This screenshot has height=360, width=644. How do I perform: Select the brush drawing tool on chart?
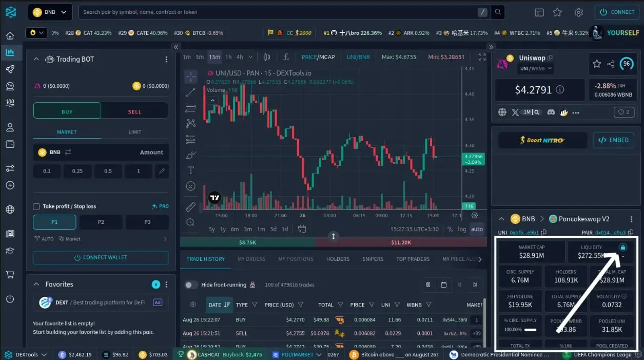(191, 155)
